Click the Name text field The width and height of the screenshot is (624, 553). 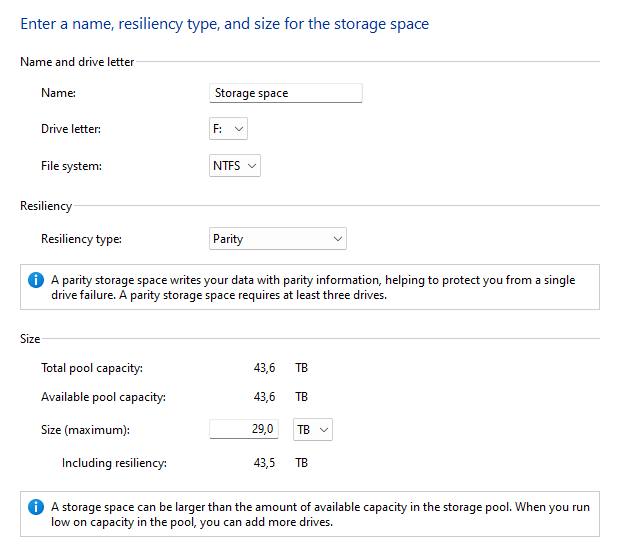pos(286,93)
